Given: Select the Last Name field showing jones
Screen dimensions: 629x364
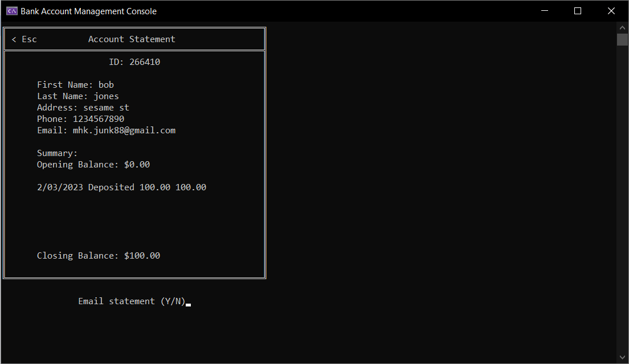Looking at the screenshot, I should (77, 96).
